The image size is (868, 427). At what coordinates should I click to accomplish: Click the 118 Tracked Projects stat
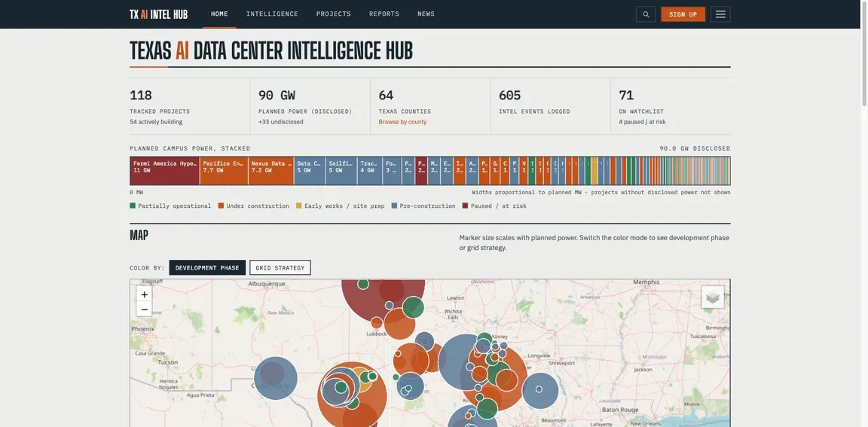190,106
